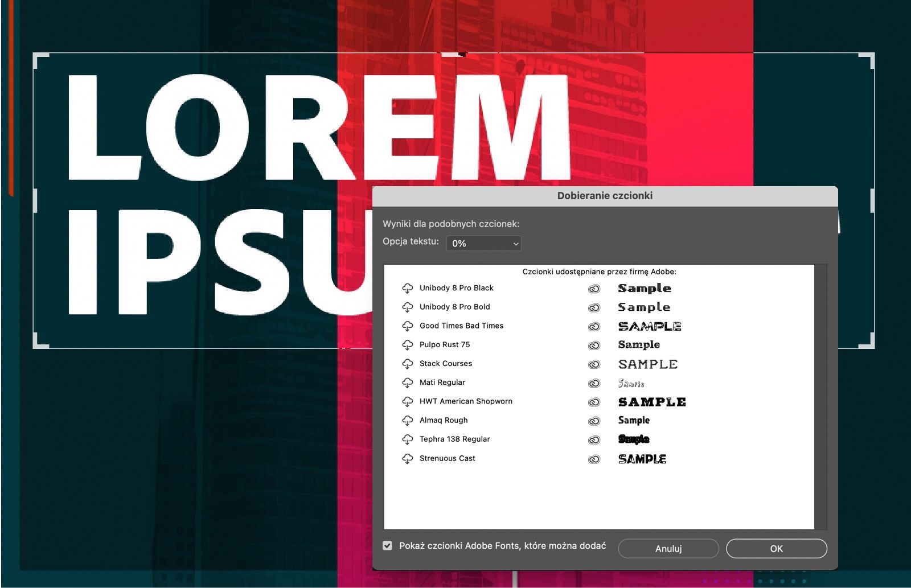Download Mati Regular cloud icon
911x588 pixels.
coord(408,383)
